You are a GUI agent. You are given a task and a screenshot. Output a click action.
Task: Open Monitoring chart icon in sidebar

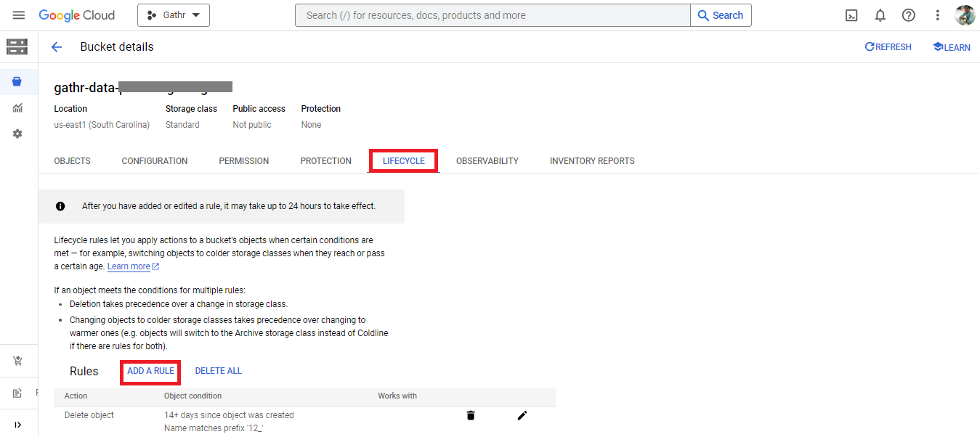coord(17,108)
